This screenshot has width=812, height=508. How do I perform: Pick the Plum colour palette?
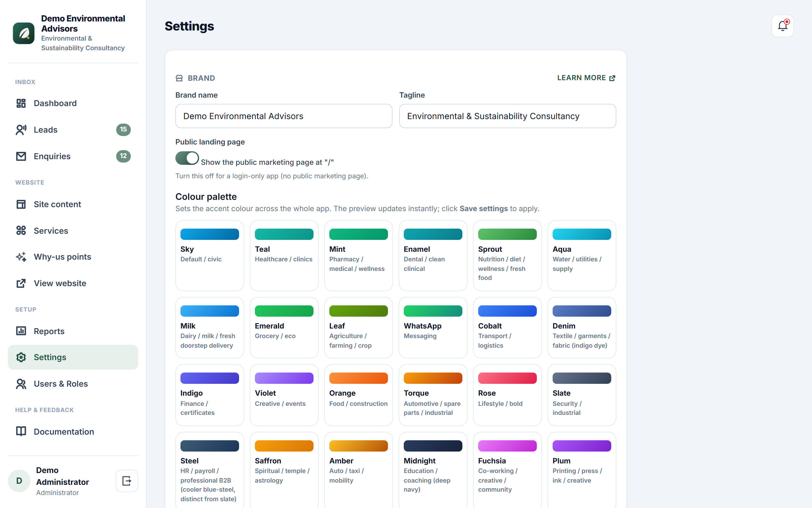pos(582,470)
